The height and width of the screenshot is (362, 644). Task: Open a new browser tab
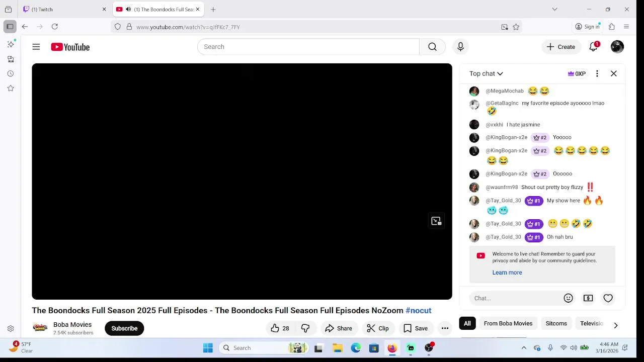click(x=213, y=9)
